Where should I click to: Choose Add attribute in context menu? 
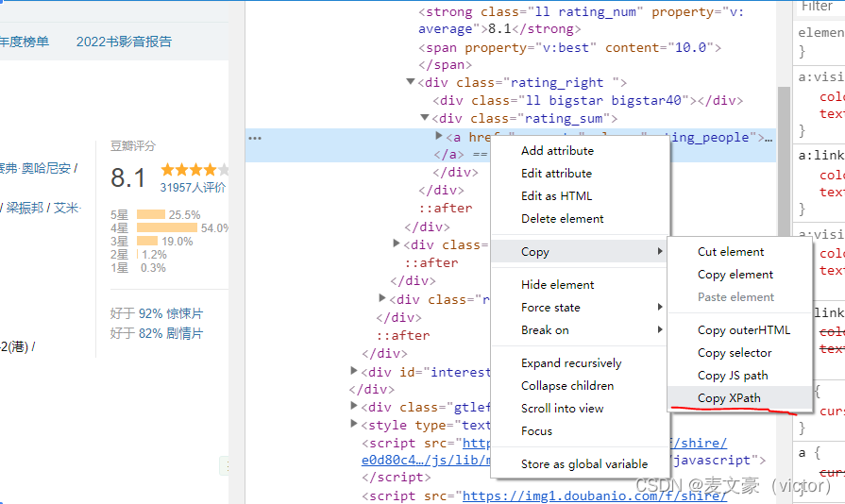click(x=557, y=151)
